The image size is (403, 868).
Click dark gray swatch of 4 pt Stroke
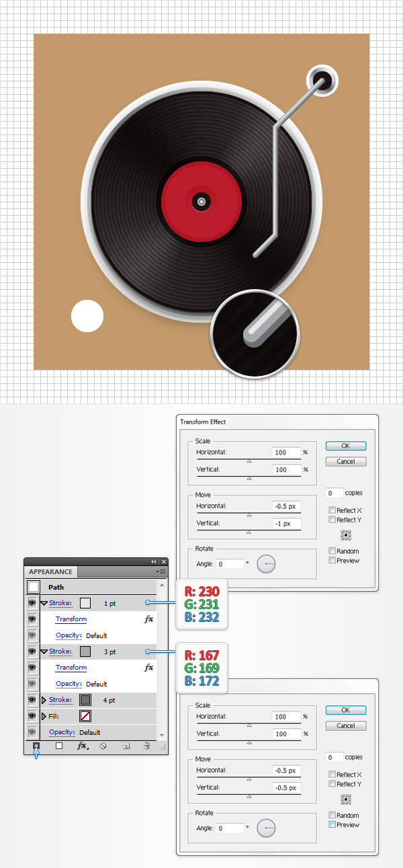85,700
